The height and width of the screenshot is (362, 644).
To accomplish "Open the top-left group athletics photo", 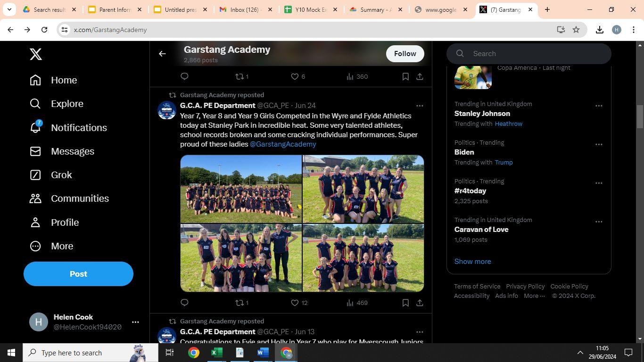I will click(x=241, y=189).
